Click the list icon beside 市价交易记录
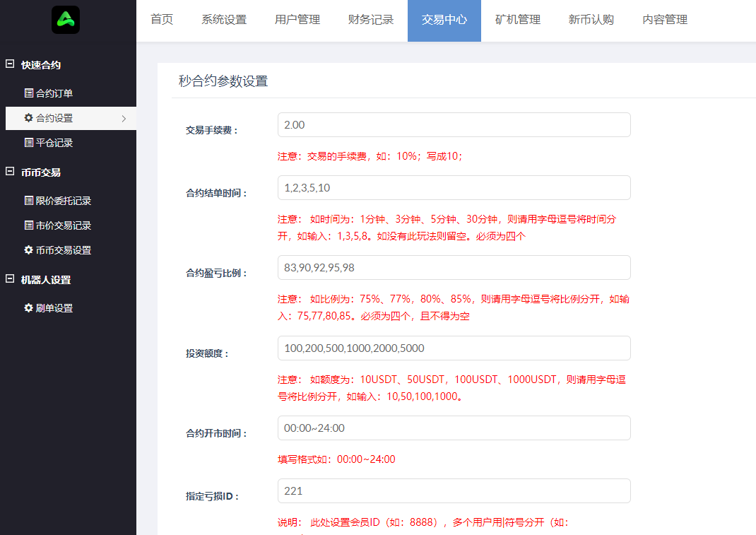Viewport: 756px width, 535px height. pyautogui.click(x=29, y=225)
